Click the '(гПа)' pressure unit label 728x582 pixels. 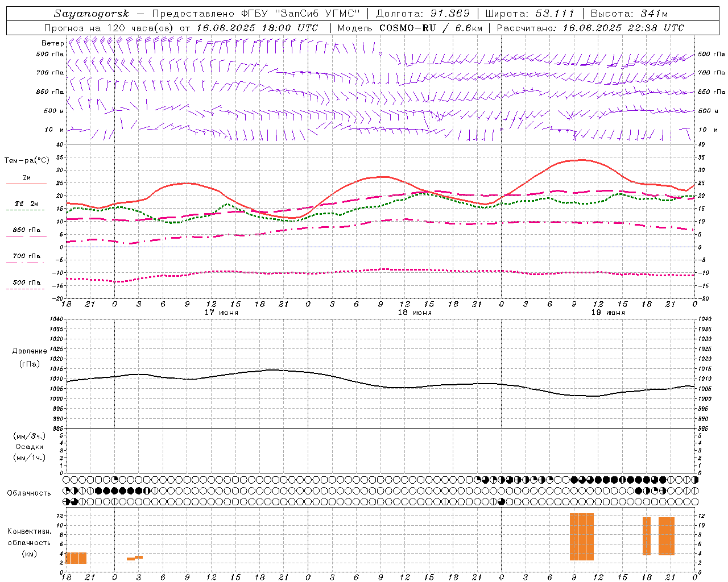pos(30,364)
